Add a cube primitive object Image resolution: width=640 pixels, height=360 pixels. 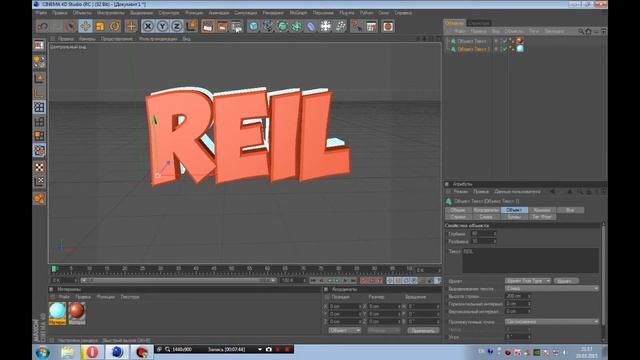(x=253, y=27)
